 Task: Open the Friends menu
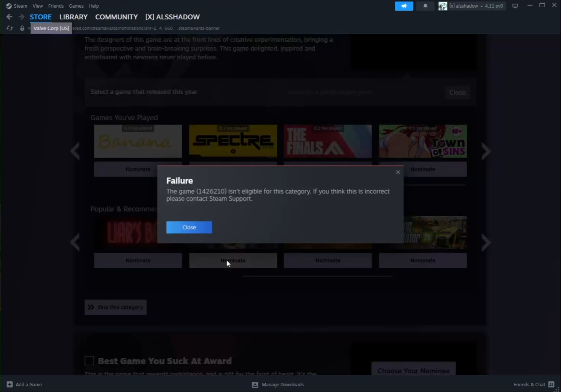[x=56, y=6]
